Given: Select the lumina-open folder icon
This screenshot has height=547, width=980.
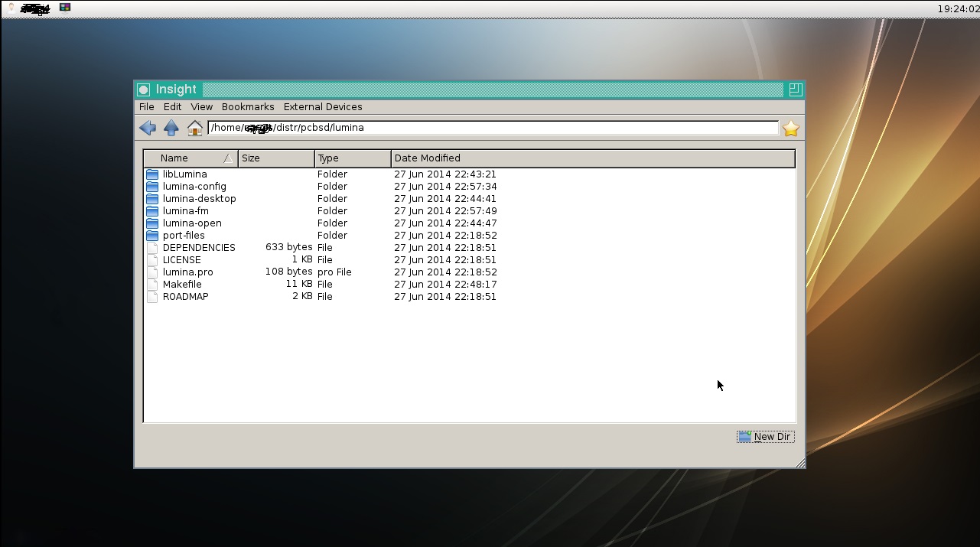Looking at the screenshot, I should click(x=152, y=223).
